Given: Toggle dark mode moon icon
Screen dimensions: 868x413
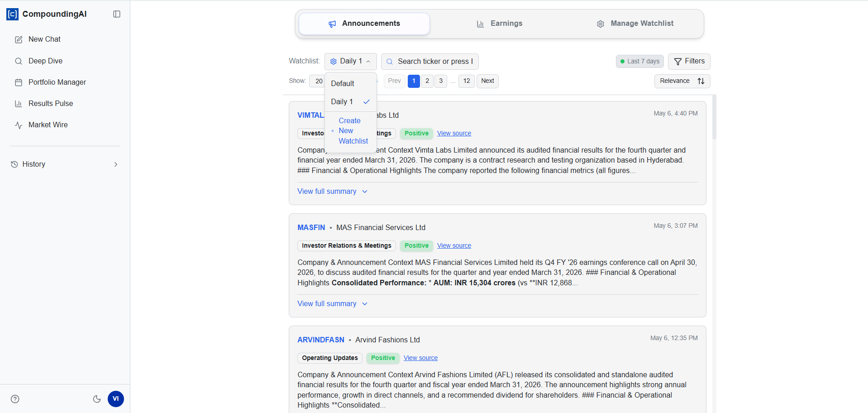Looking at the screenshot, I should tap(97, 399).
